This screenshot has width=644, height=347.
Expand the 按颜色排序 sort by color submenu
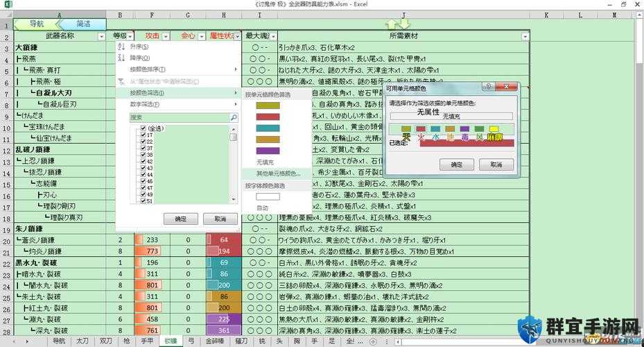click(178, 69)
